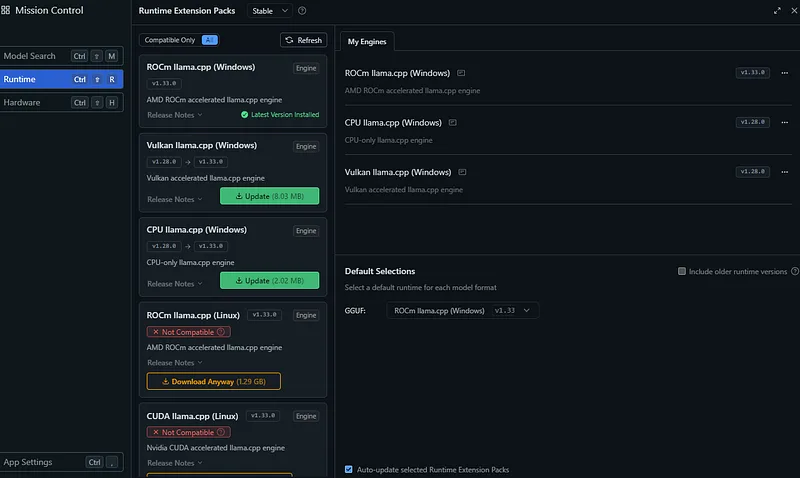The image size is (800, 478).
Task: Click the Not Compatible badge on CUDA llama.cpp (Linux)
Action: [x=188, y=432]
